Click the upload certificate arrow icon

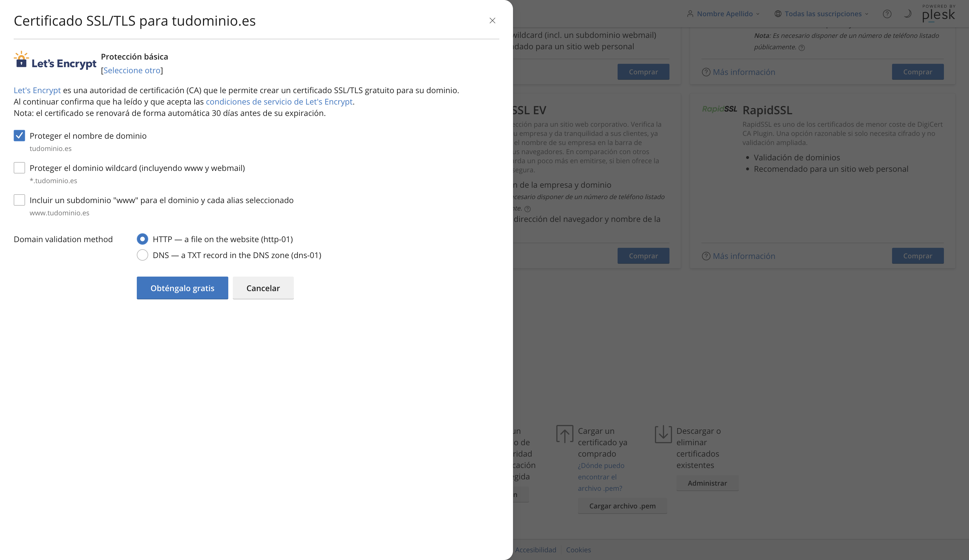(x=565, y=434)
